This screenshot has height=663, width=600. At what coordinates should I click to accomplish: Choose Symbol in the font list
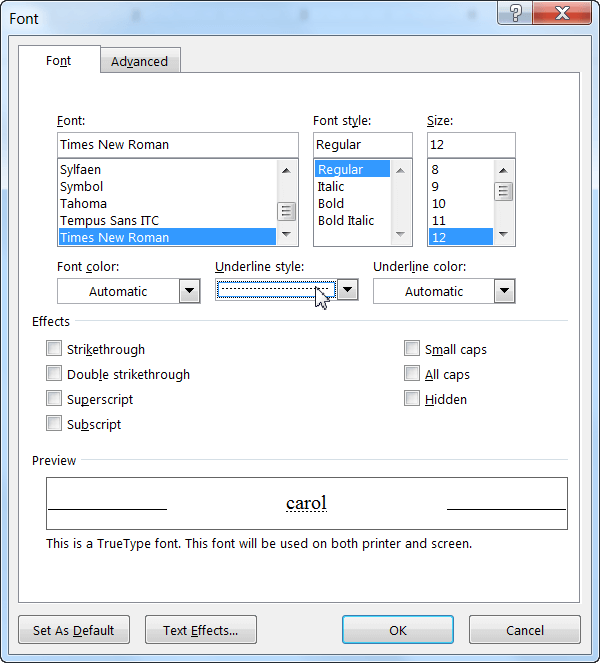167,186
